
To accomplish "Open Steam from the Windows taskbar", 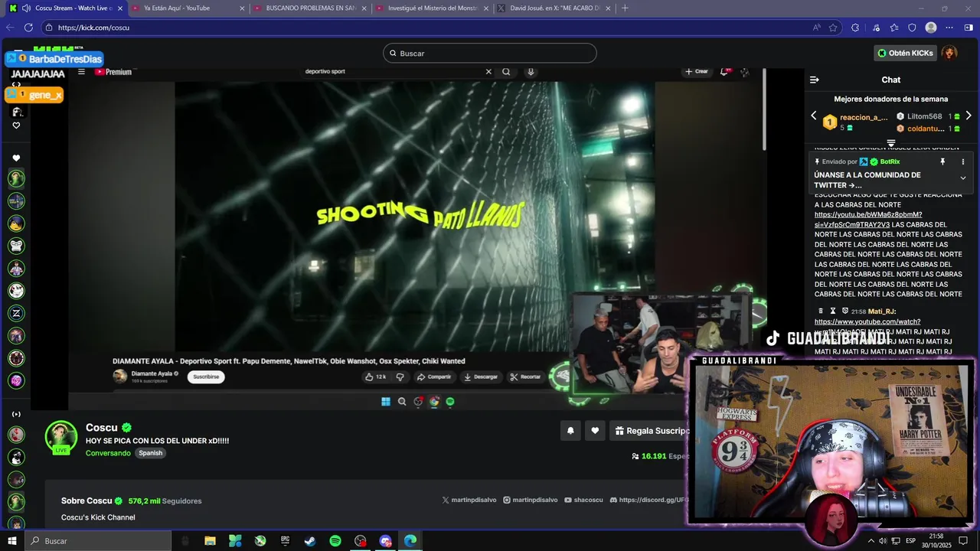I will coord(310,541).
